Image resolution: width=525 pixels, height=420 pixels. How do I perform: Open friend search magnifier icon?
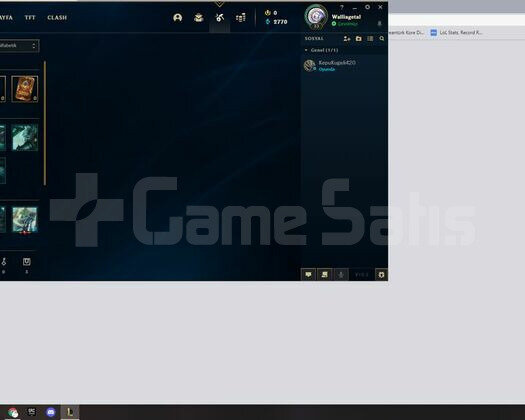click(382, 39)
